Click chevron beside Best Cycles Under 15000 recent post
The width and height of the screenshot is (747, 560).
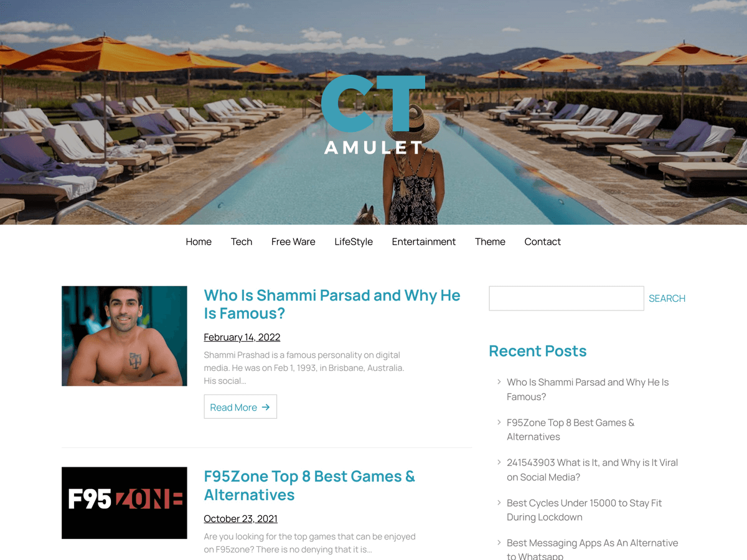point(499,502)
